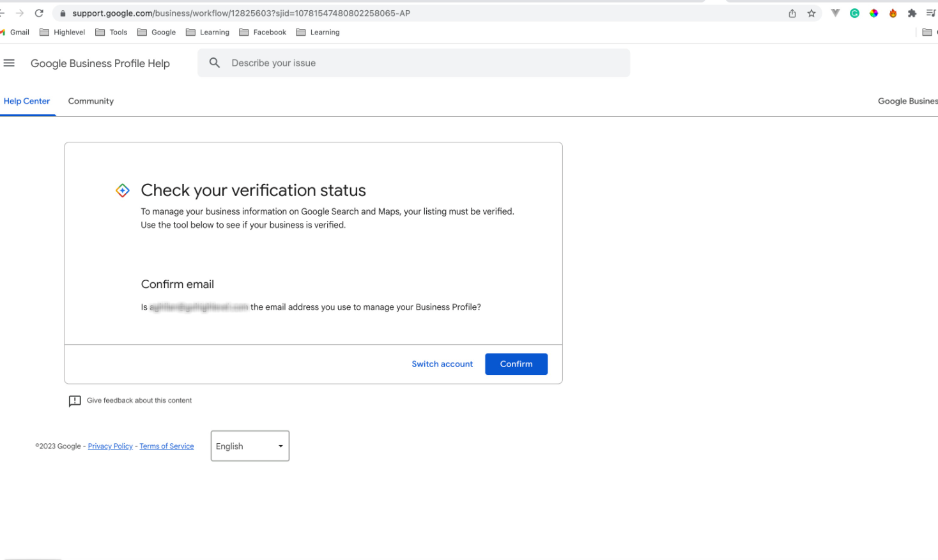This screenshot has height=560, width=938.
Task: Click Give feedback about this content
Action: tap(139, 400)
